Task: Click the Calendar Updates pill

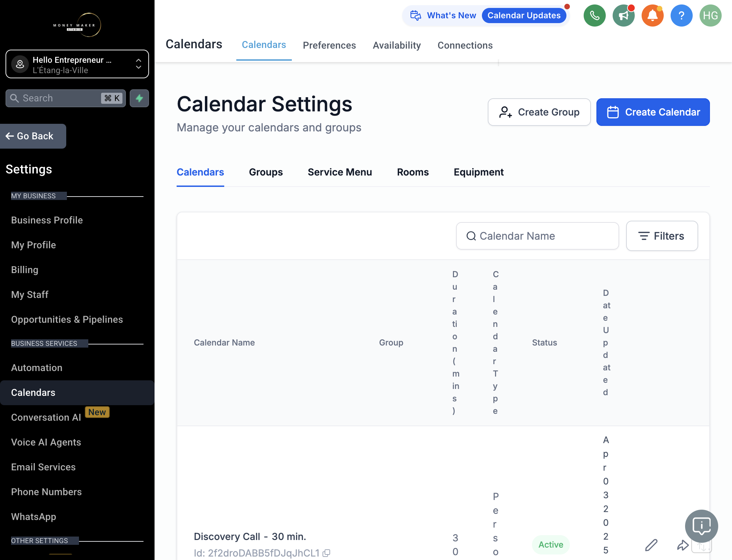Action: (524, 16)
